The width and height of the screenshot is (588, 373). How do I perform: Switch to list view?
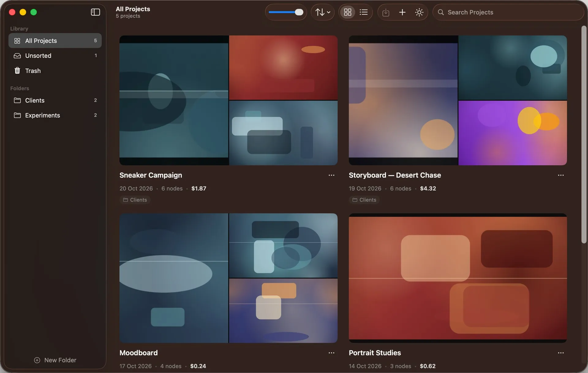pyautogui.click(x=364, y=12)
